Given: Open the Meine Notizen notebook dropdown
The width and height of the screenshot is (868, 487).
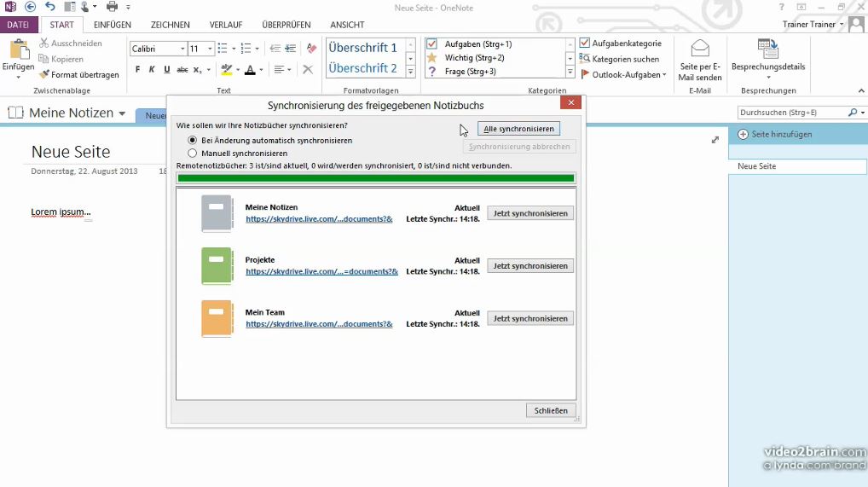Looking at the screenshot, I should (x=122, y=113).
